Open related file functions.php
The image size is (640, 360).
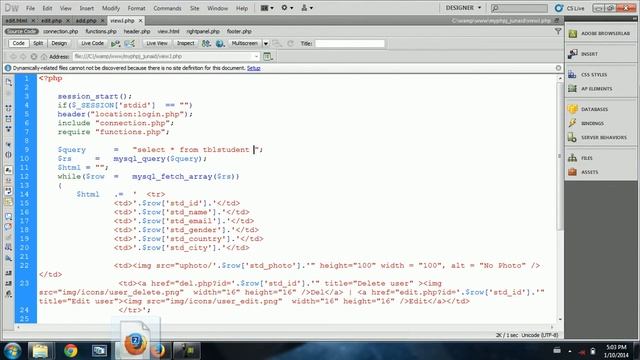(x=101, y=31)
